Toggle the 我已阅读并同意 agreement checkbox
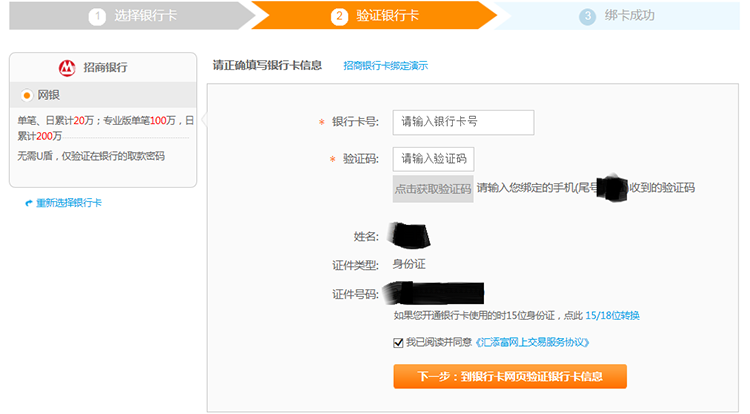The image size is (750, 414). 399,342
